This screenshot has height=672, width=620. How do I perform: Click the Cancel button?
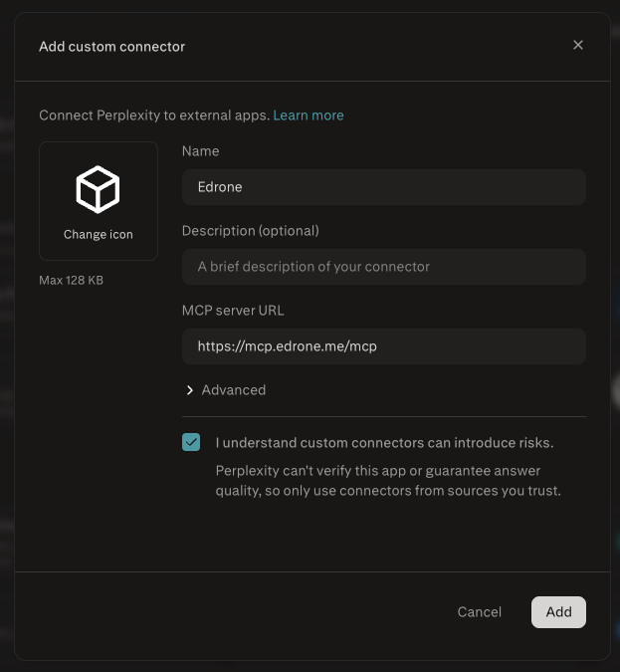click(x=479, y=612)
